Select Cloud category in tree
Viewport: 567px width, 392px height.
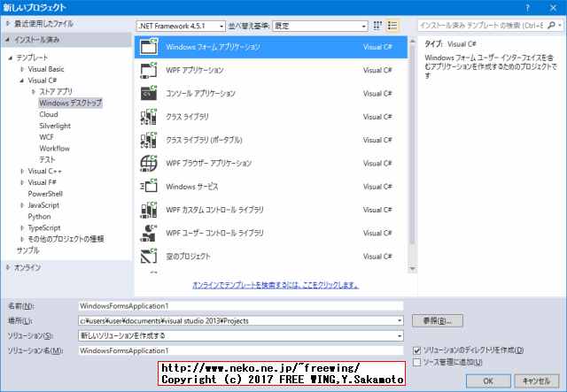click(x=49, y=114)
